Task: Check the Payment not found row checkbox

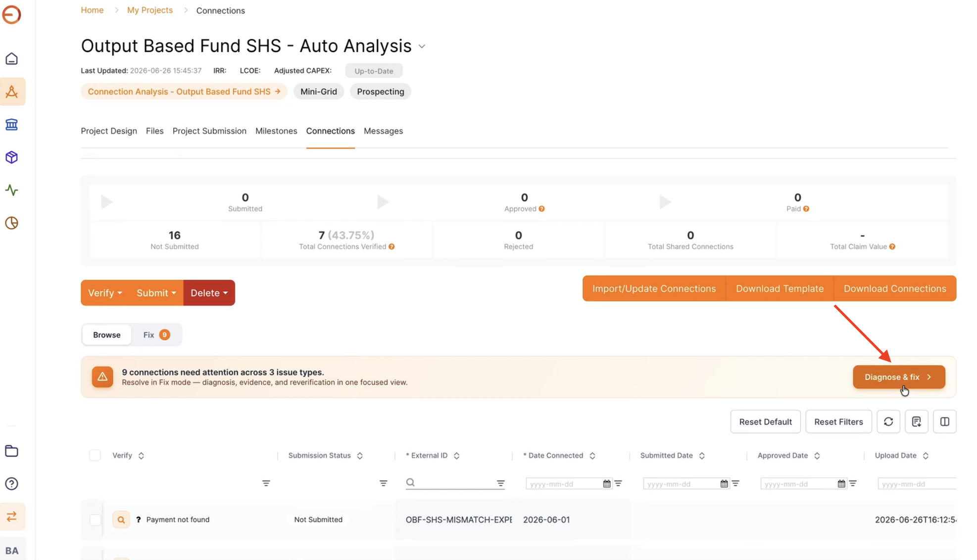Action: tap(96, 519)
